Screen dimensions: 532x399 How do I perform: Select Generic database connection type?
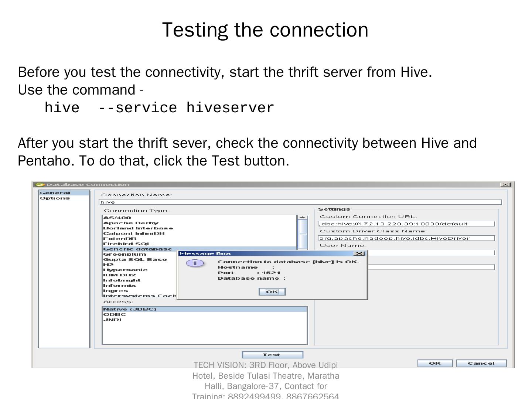click(137, 249)
